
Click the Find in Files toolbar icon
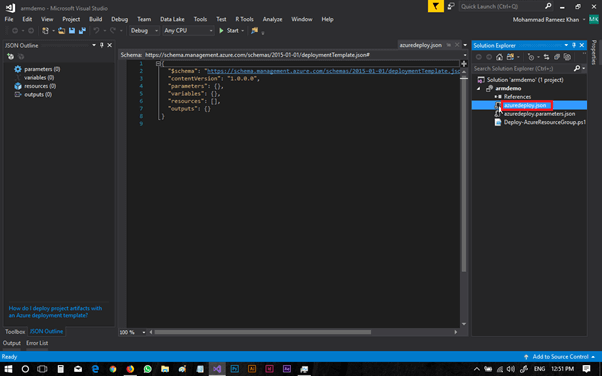pos(254,31)
